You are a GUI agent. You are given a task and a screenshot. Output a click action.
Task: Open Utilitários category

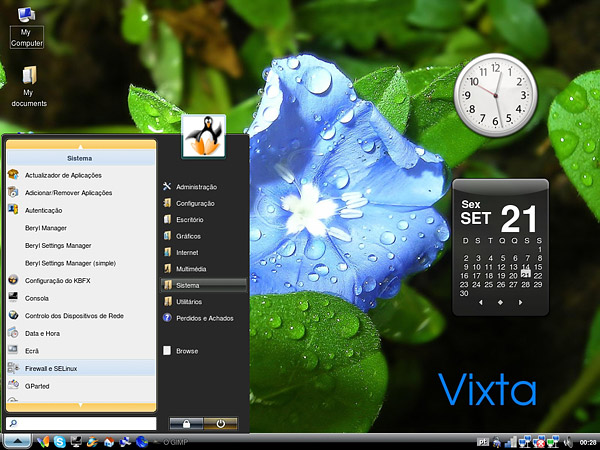[x=204, y=302]
